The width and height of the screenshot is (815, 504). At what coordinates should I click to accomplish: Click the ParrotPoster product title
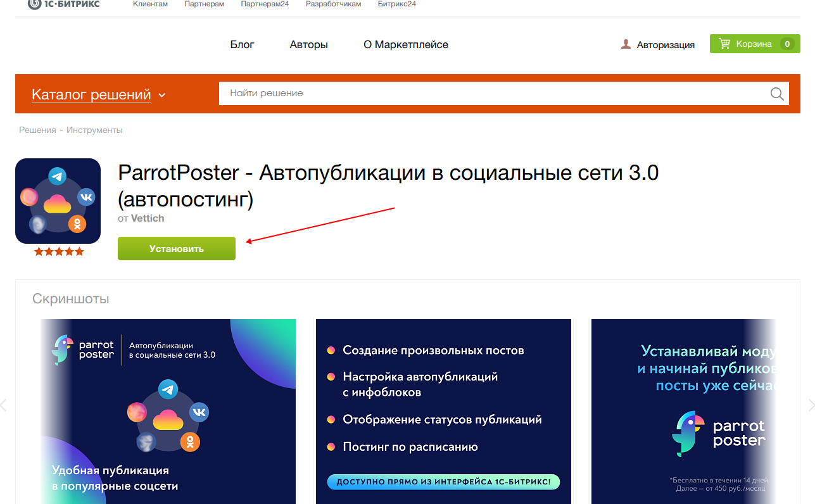coord(388,186)
